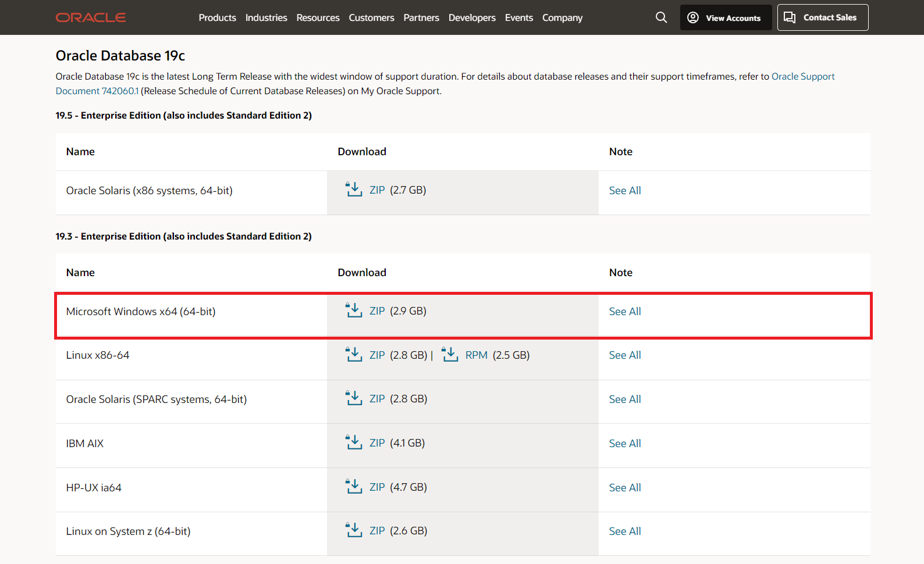
Task: Click See All for Oracle Solaris SPARC systems
Action: pos(625,399)
